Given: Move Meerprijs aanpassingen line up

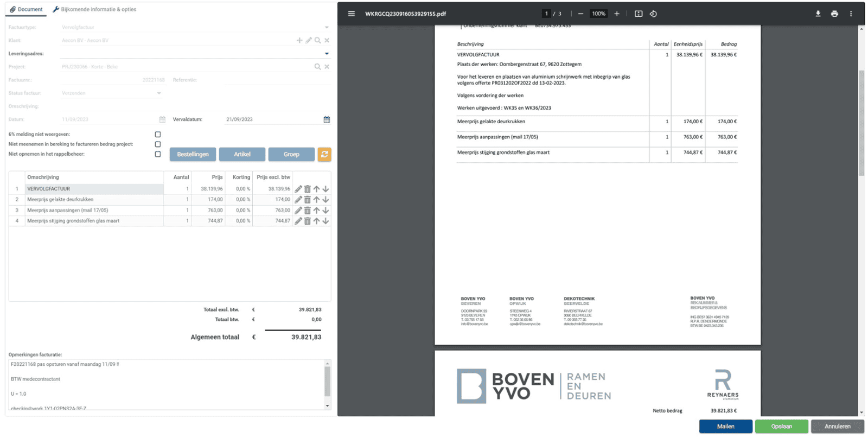Looking at the screenshot, I should [316, 211].
